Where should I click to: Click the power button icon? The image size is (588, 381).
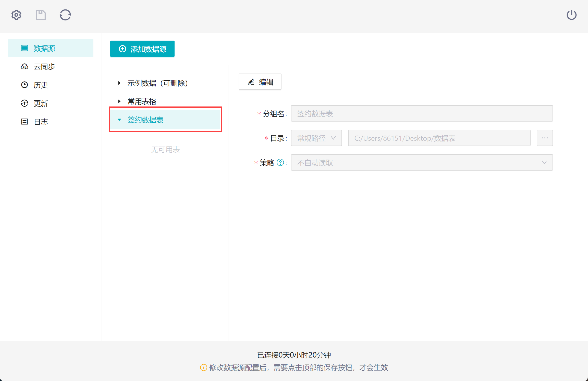(571, 15)
